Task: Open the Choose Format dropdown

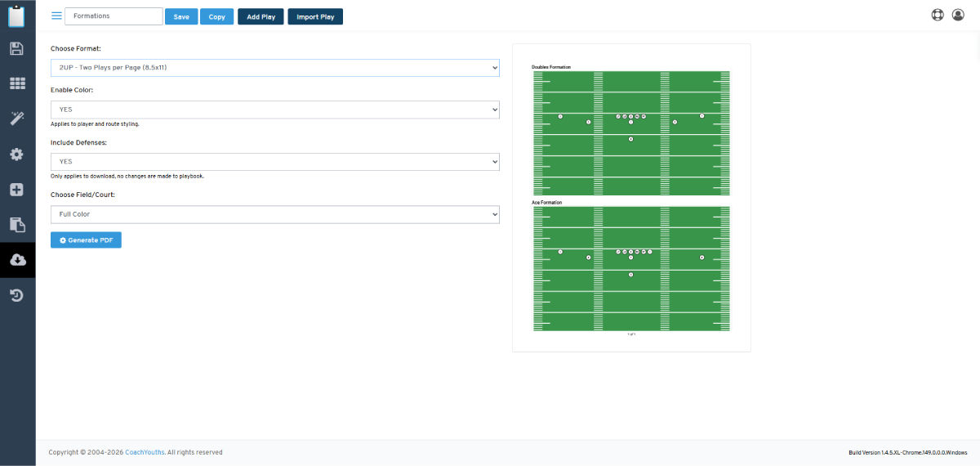Action: tap(275, 68)
